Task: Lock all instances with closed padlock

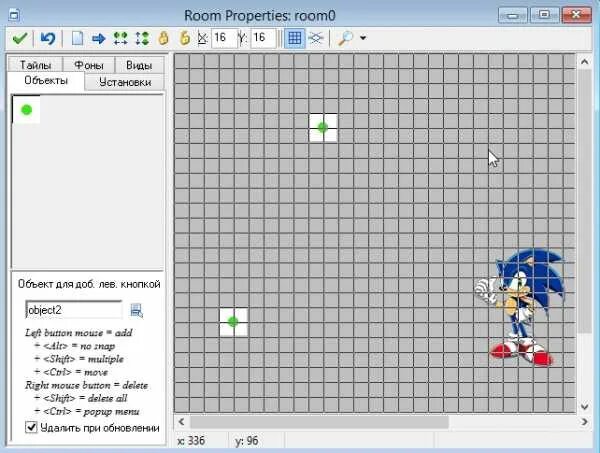Action: click(x=163, y=38)
